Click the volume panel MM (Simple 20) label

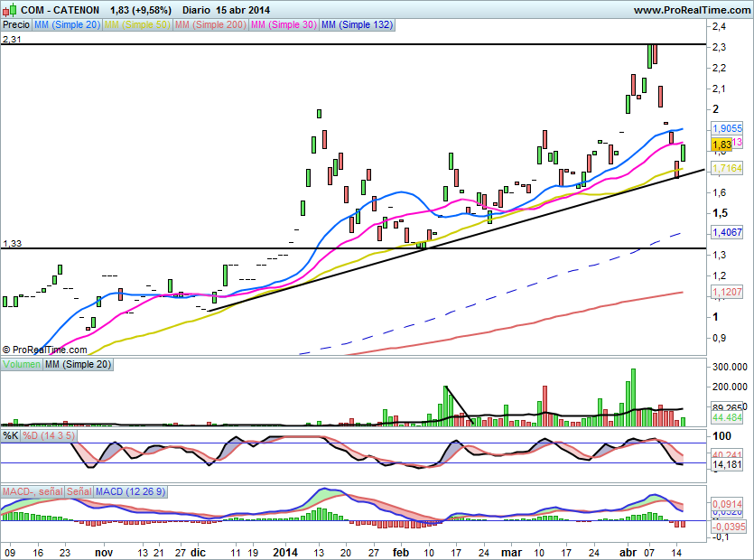pyautogui.click(x=79, y=364)
